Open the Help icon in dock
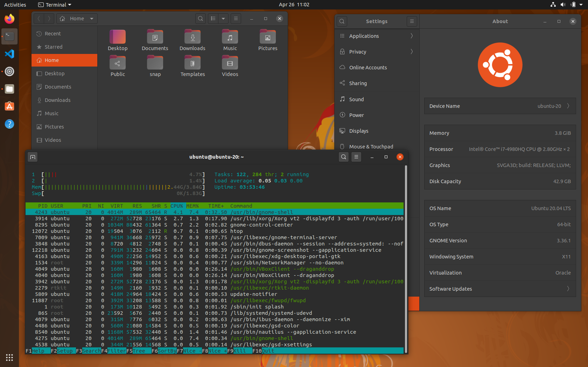588x367 pixels. [x=9, y=124]
